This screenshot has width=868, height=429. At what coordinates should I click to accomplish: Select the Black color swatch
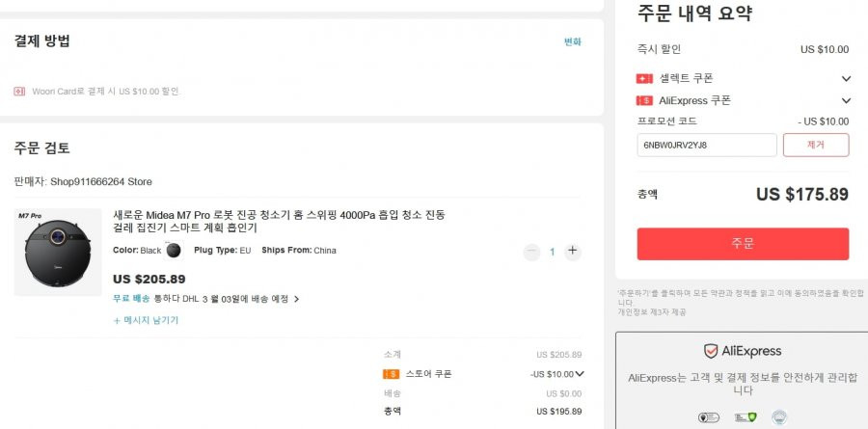point(174,251)
